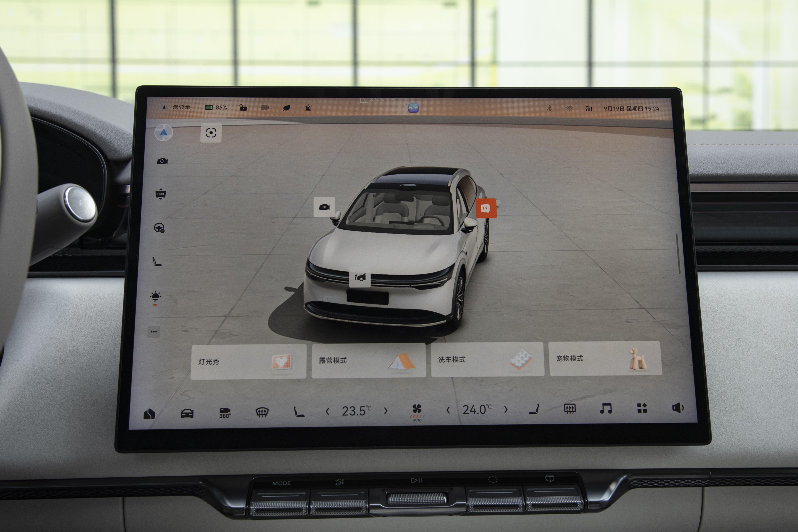This screenshot has height=532, width=798.
Task: Open the orange charging port cover icon
Action: tap(486, 208)
